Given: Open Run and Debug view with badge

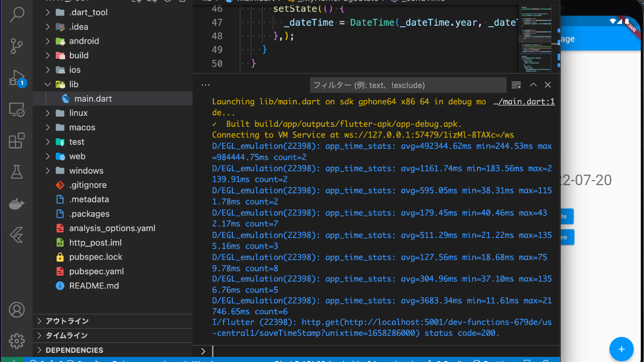Looking at the screenshot, I should 17,78.
